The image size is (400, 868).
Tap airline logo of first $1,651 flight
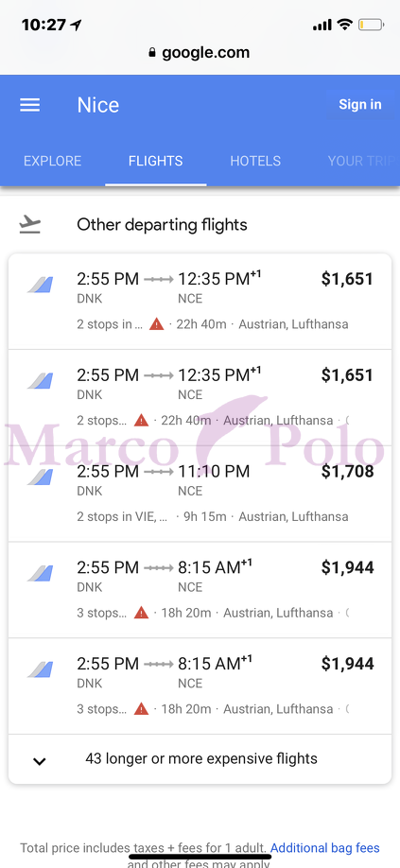(41, 286)
